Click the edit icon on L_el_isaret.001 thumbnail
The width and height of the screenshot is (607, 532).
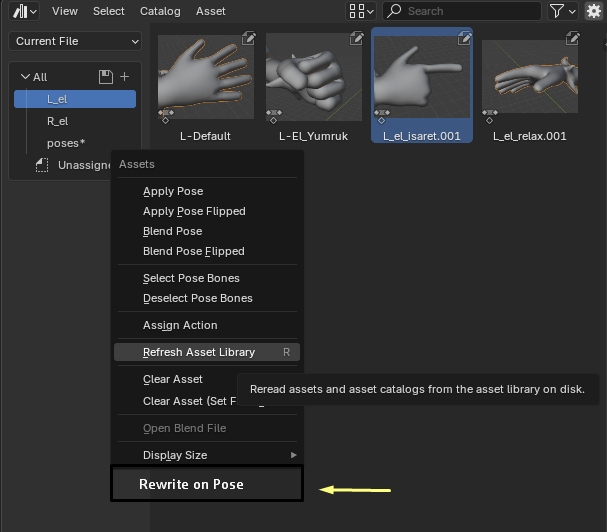coord(465,38)
